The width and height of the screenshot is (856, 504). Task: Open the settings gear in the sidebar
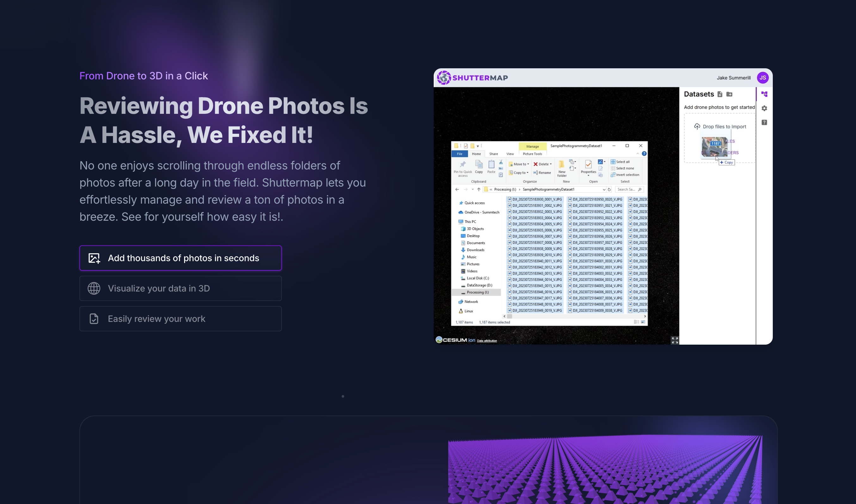point(764,108)
